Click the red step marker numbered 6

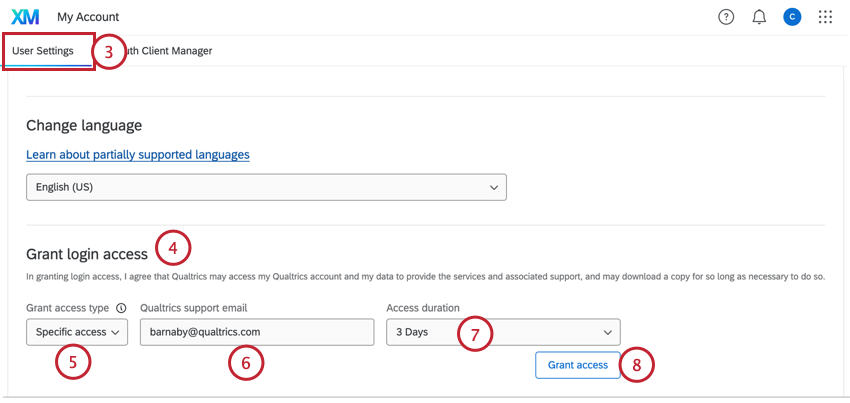point(246,363)
